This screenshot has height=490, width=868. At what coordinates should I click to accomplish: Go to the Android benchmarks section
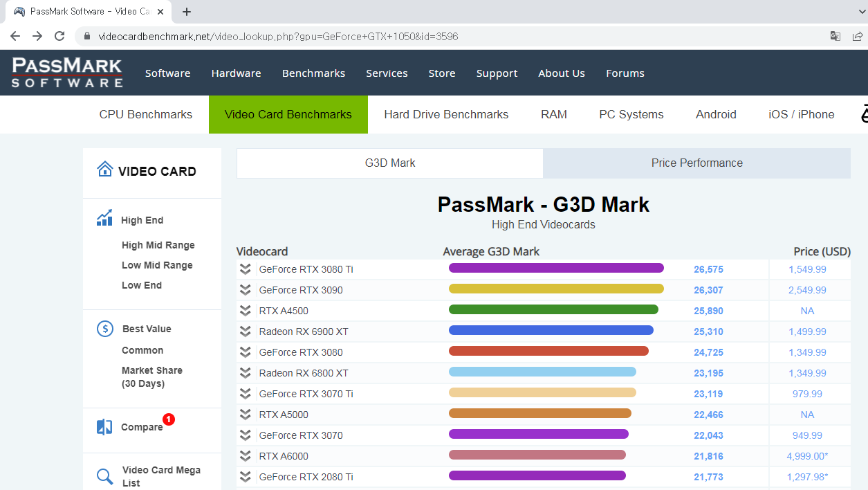[x=716, y=115]
